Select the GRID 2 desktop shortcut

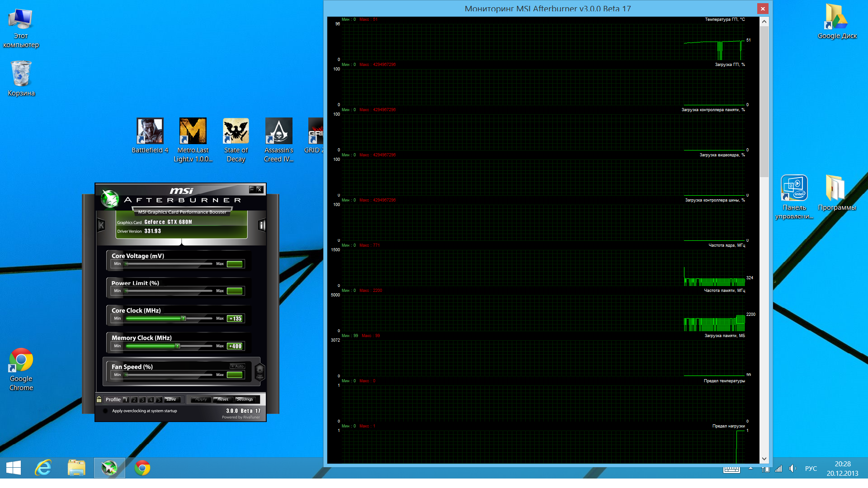(x=315, y=136)
